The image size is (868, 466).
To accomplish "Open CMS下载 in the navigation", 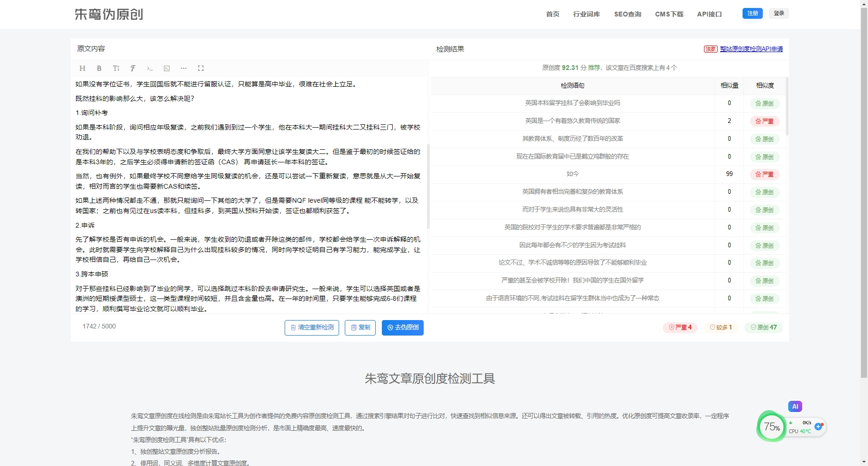I will tap(669, 14).
